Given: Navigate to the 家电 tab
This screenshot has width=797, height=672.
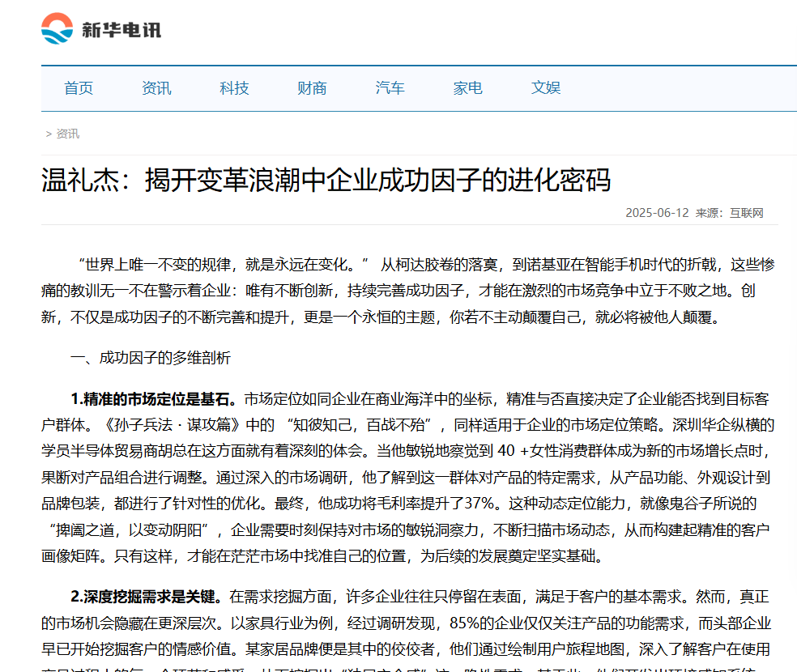Looking at the screenshot, I should [x=467, y=88].
